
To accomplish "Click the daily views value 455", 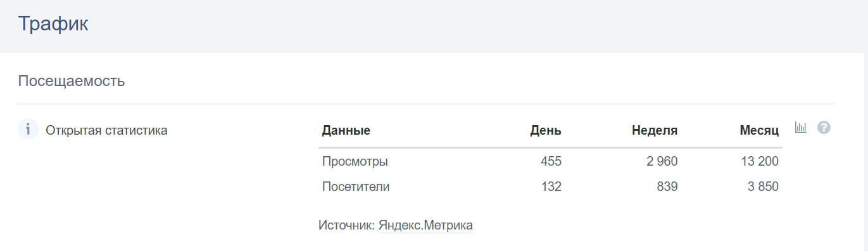I will click(x=551, y=162).
